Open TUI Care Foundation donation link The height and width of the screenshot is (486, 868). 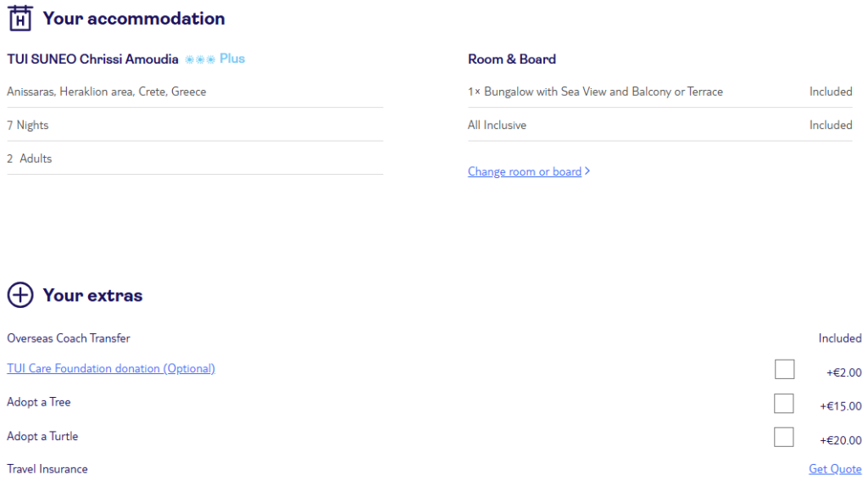point(111,368)
